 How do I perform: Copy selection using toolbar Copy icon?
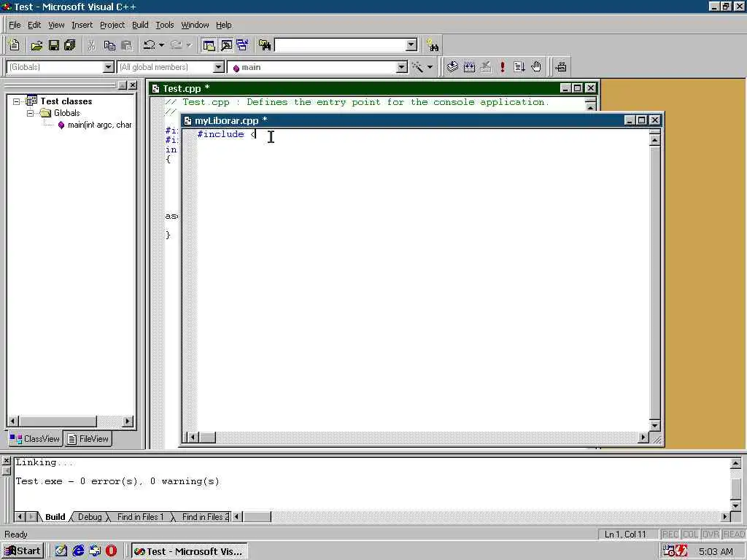[x=109, y=45]
